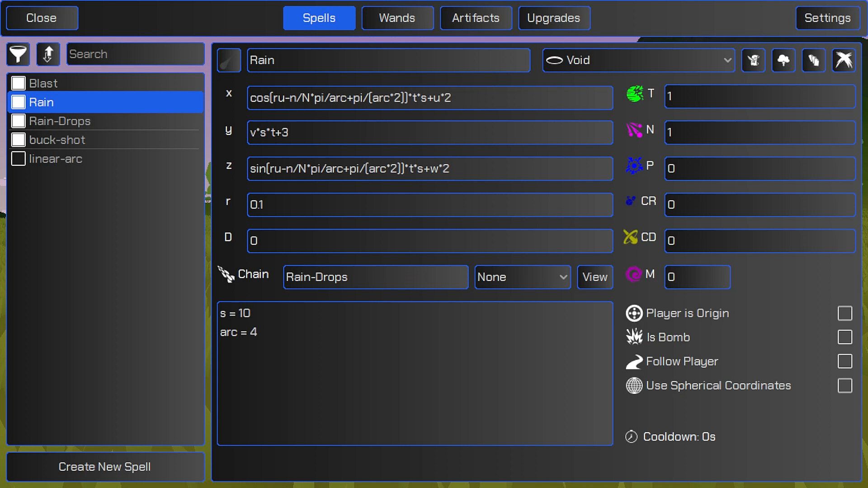Click the spell color swatch beside Rain
The image size is (868, 488).
point(229,60)
